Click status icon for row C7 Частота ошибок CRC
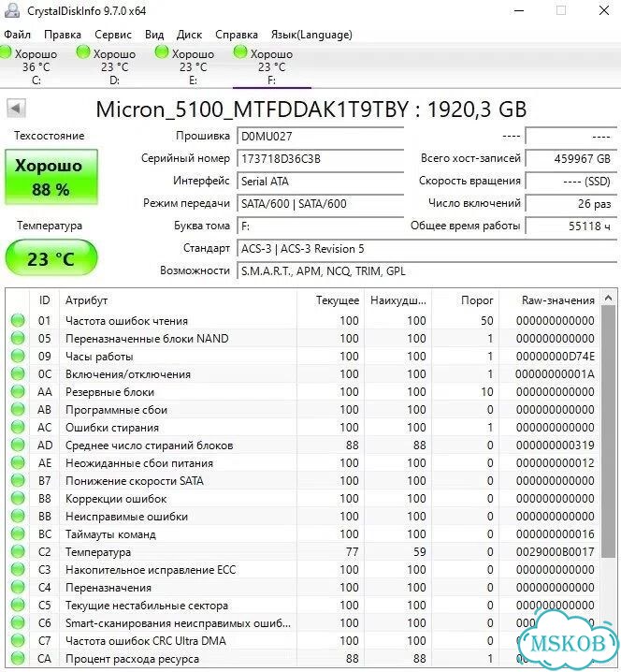Viewport: 621px width, 672px height. (18, 641)
